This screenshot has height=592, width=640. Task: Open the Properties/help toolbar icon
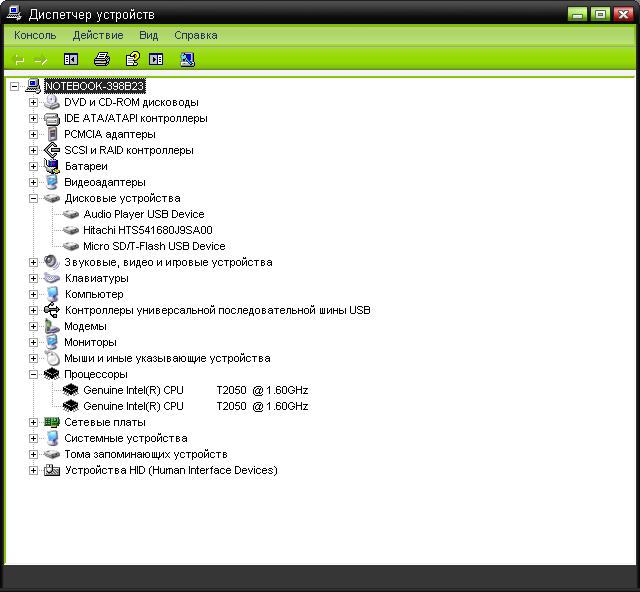133,59
